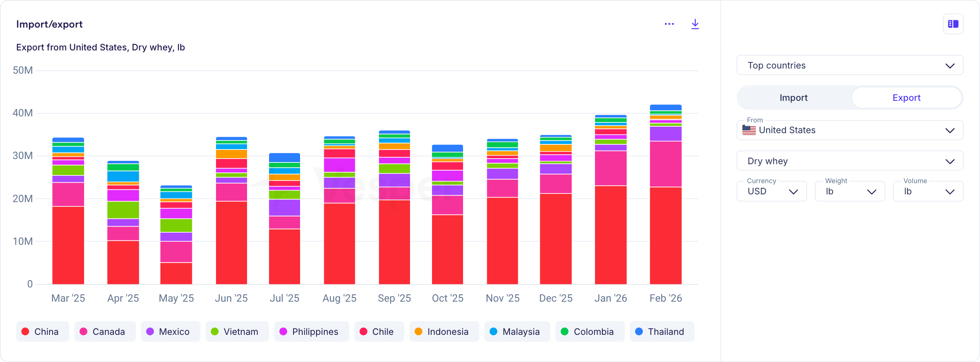Click the United States flag icon
The height and width of the screenshot is (362, 980).
(x=749, y=130)
